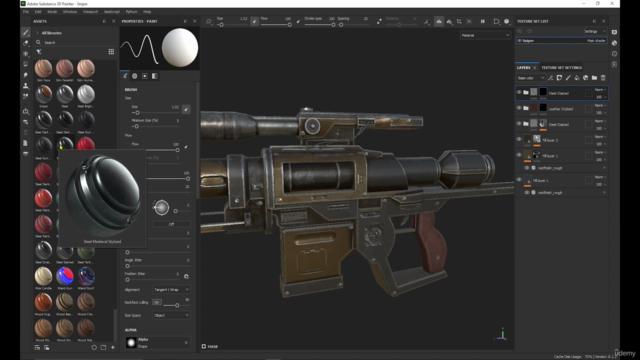This screenshot has height=360, width=640.
Task: Click the assets Search field
Action: pos(76,42)
